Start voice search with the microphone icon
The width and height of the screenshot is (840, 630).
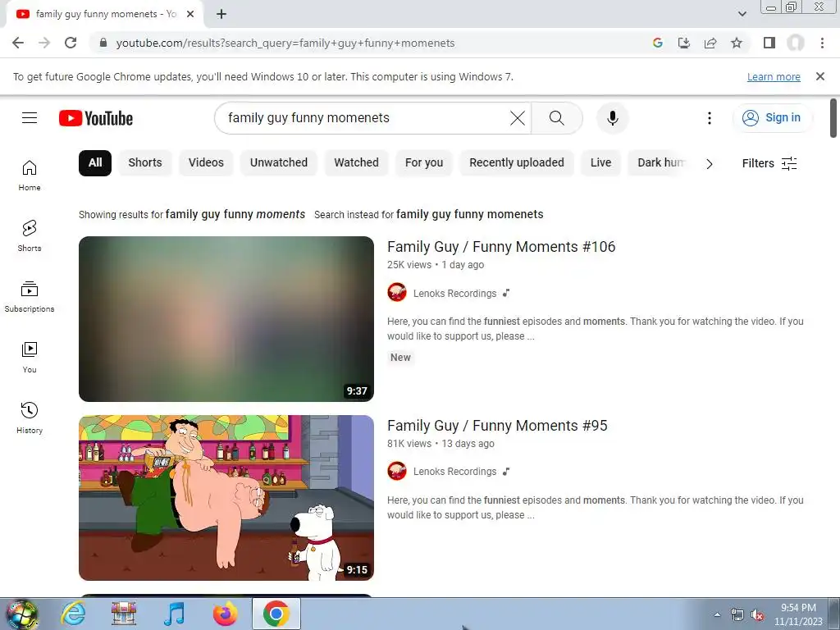(x=612, y=118)
